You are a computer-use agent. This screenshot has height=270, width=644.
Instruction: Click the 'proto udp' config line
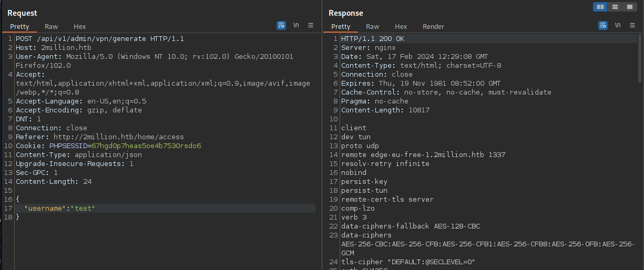(x=360, y=146)
